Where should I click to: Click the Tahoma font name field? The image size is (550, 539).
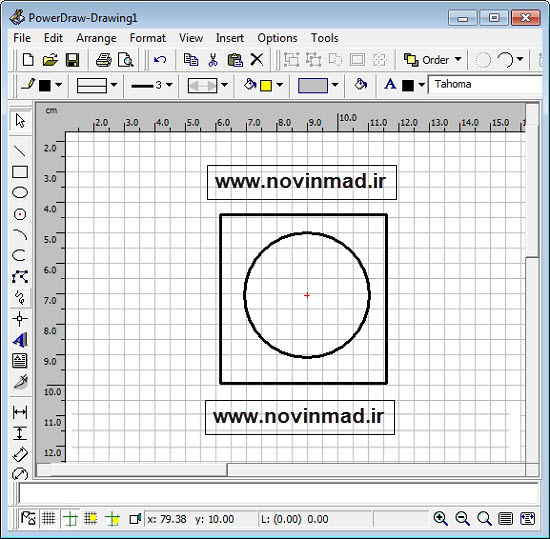click(485, 85)
